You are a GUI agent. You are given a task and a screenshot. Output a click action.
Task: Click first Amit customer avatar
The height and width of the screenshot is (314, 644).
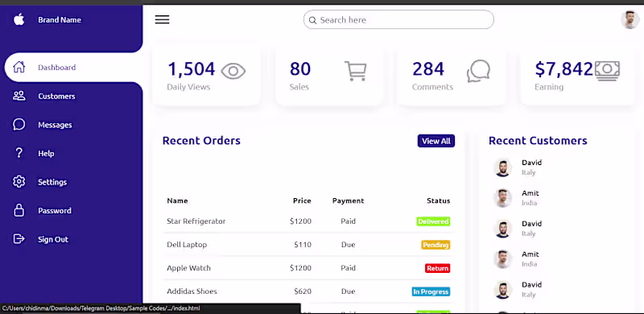(x=502, y=198)
